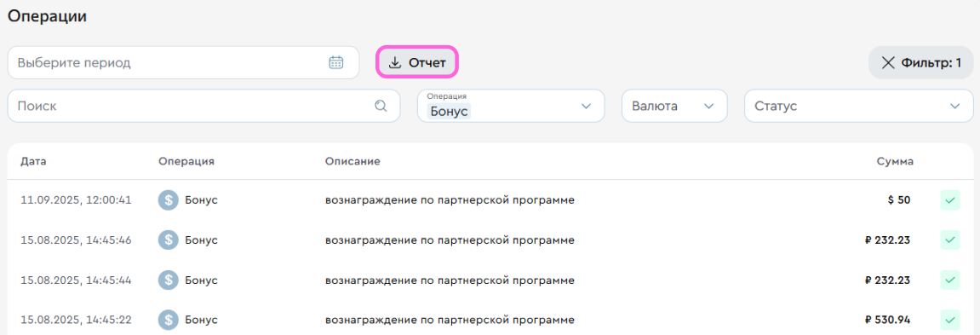Click dollar icon of 14:45:22 bonus row
Screen dimensions: 980x335
pyautogui.click(x=168, y=320)
